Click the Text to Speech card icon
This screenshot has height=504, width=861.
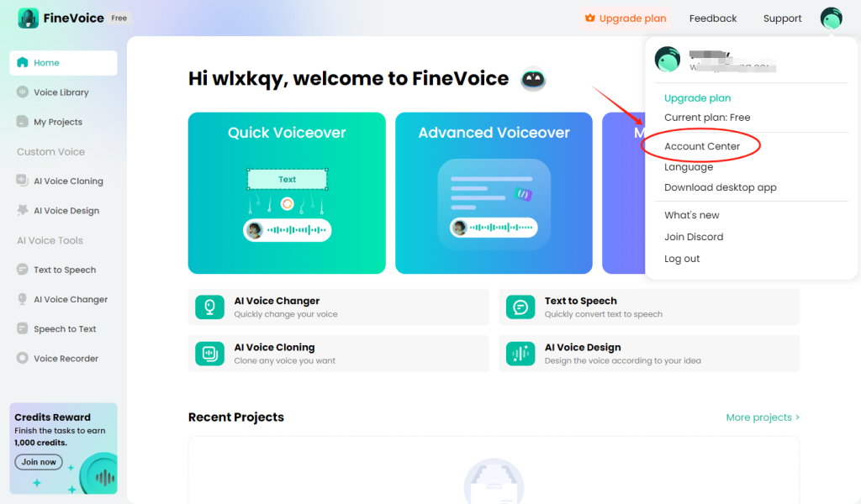click(520, 307)
